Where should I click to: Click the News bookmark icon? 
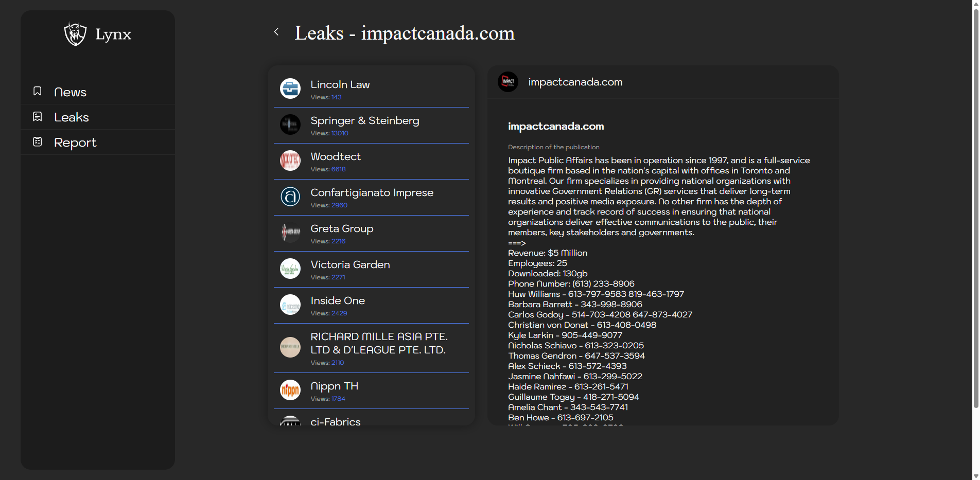[x=38, y=91]
